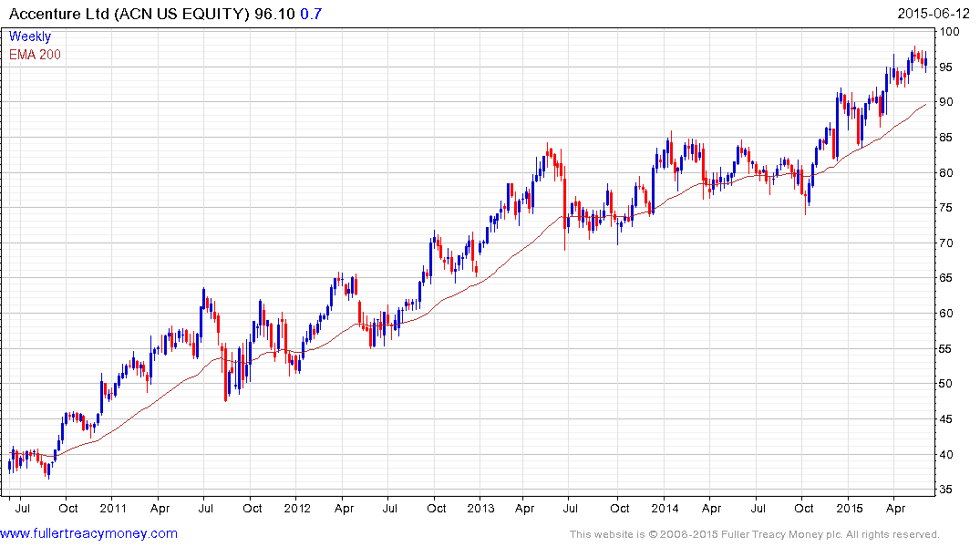Select the 2015 label on time axis
The width and height of the screenshot is (980, 547).
pyautogui.click(x=850, y=508)
